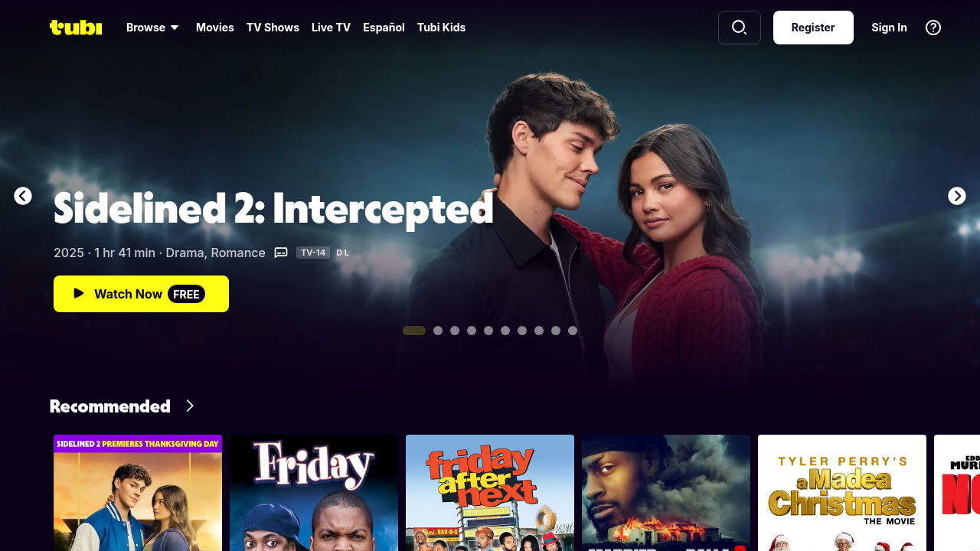Screen dimensions: 980x551
Task: Open the Live TV menu item
Action: click(331, 28)
